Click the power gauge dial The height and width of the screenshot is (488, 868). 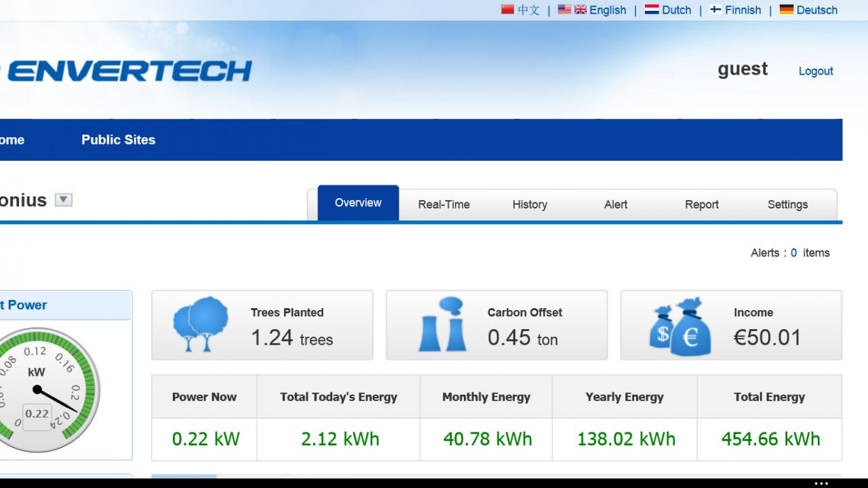click(x=37, y=390)
